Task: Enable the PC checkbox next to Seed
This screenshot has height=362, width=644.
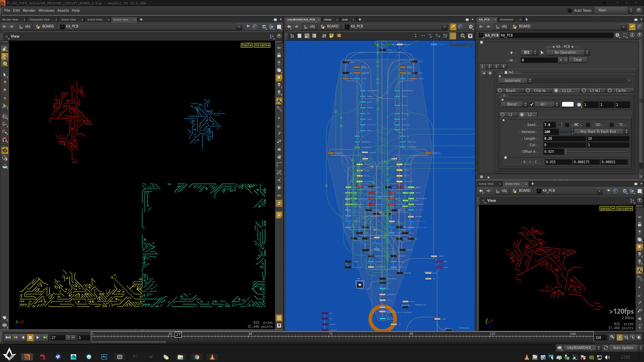Action: tap(568, 125)
